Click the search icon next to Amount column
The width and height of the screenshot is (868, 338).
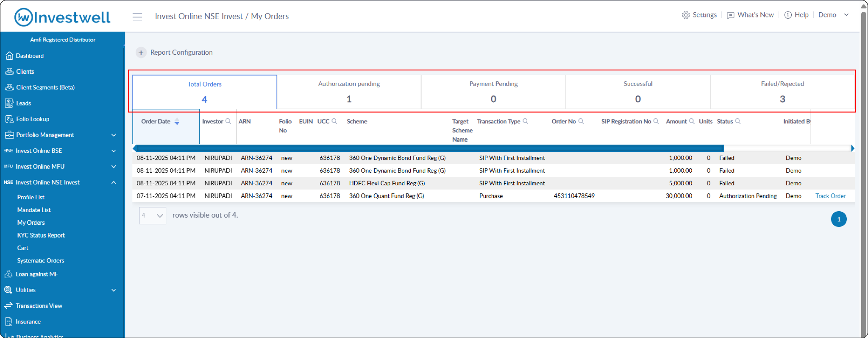[x=692, y=121]
